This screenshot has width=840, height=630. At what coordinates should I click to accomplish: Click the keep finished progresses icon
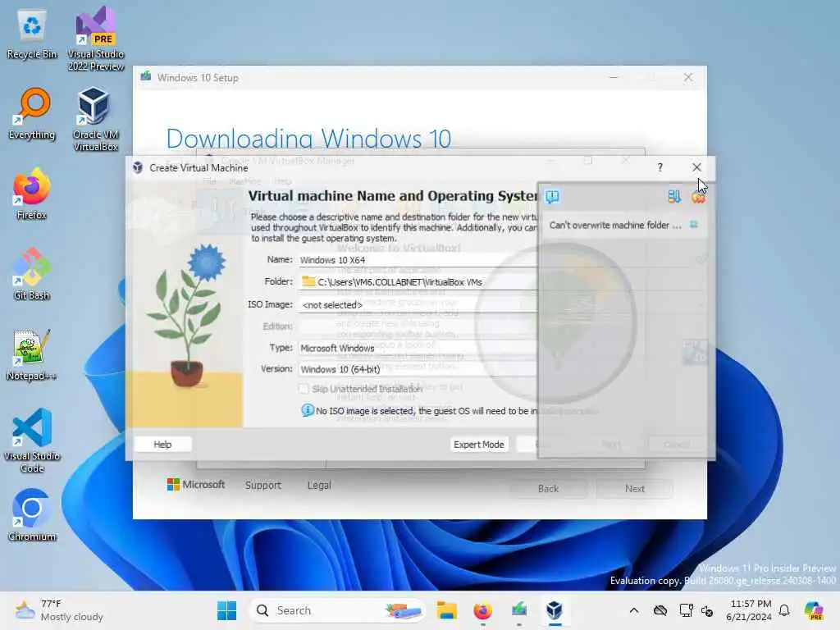coord(674,197)
